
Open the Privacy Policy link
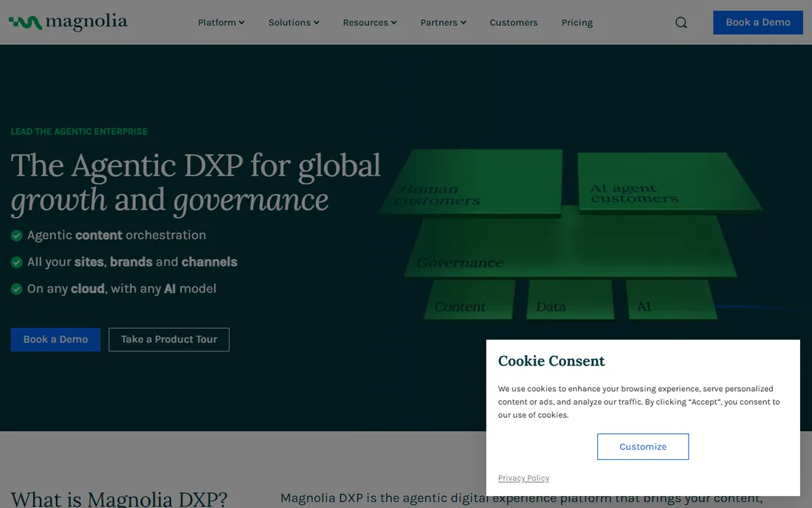coord(523,478)
